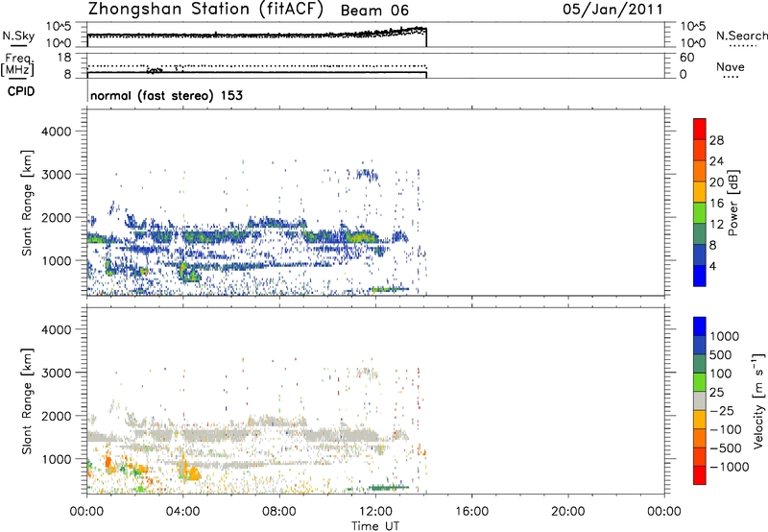Click the '-25' velocity colorbar tick value
This screenshot has width=768, height=532.
click(722, 410)
